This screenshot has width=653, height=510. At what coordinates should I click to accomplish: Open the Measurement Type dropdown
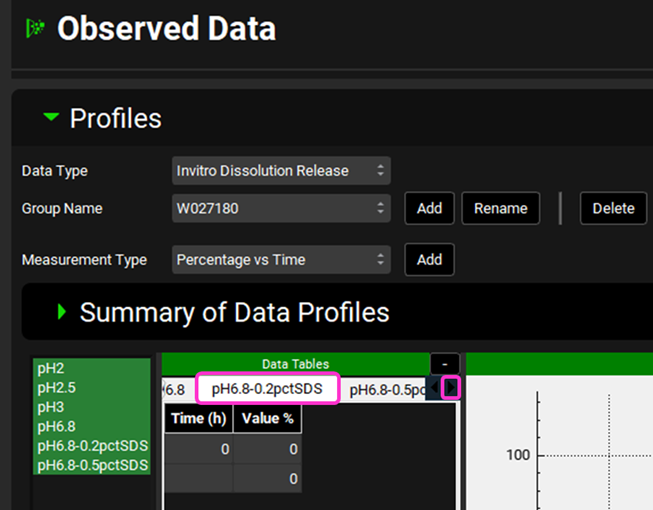(x=281, y=260)
